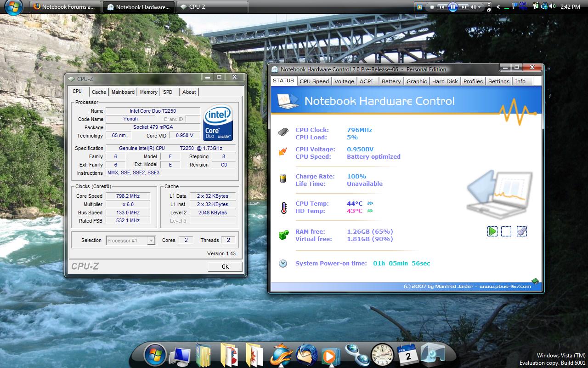Screen dimensions: 588x368
Task: Click the green arrow next to HD Temp 43°C
Action: pos(370,211)
